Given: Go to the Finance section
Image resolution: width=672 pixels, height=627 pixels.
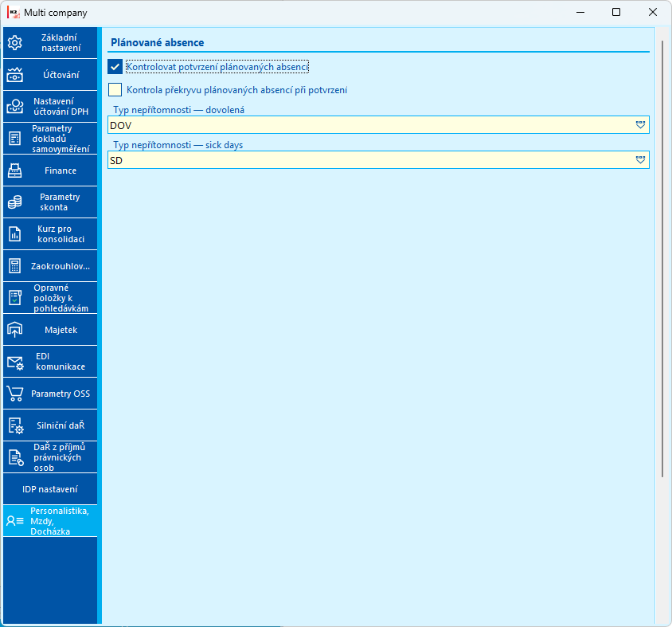Looking at the screenshot, I should (x=50, y=170).
